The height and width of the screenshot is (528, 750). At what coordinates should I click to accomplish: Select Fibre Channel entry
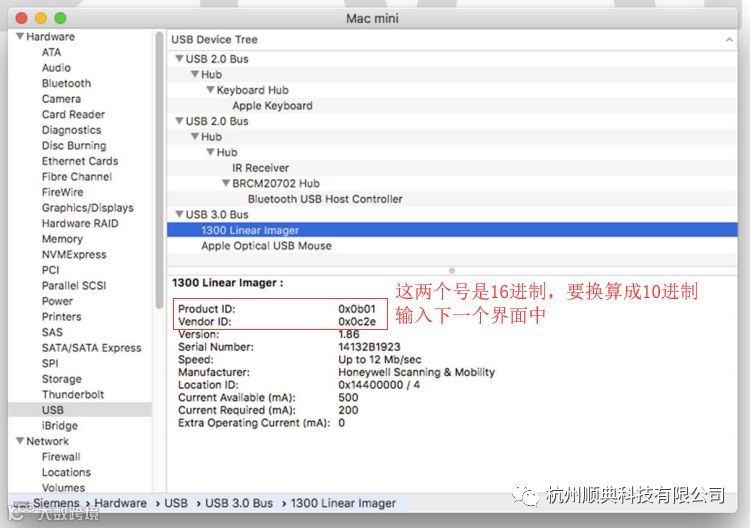click(x=77, y=176)
